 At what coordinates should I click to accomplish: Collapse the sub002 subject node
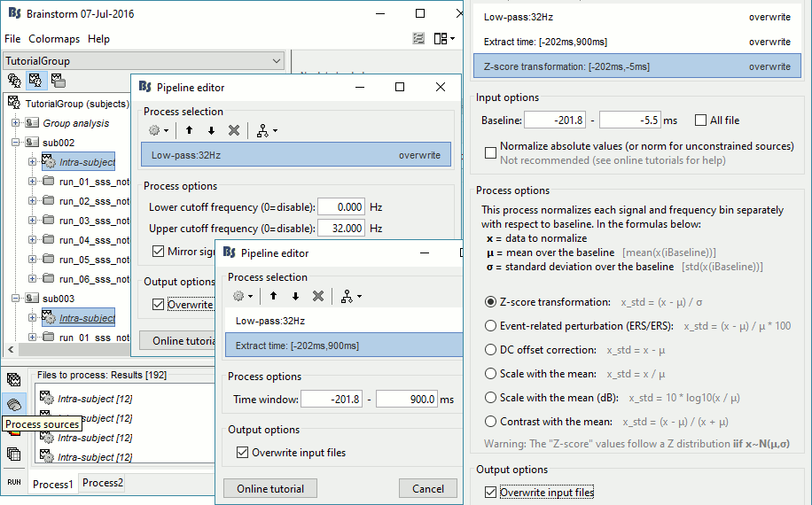(x=16, y=143)
